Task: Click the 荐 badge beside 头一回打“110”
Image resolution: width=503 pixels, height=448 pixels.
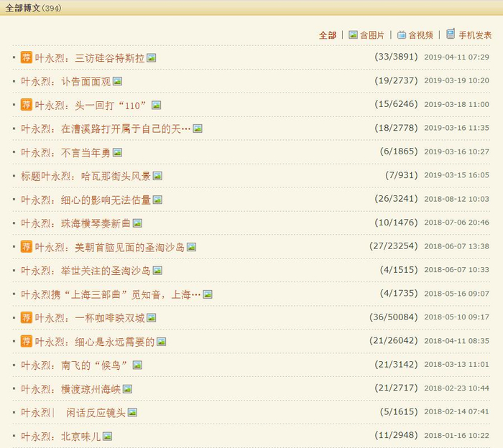Action: (x=27, y=105)
